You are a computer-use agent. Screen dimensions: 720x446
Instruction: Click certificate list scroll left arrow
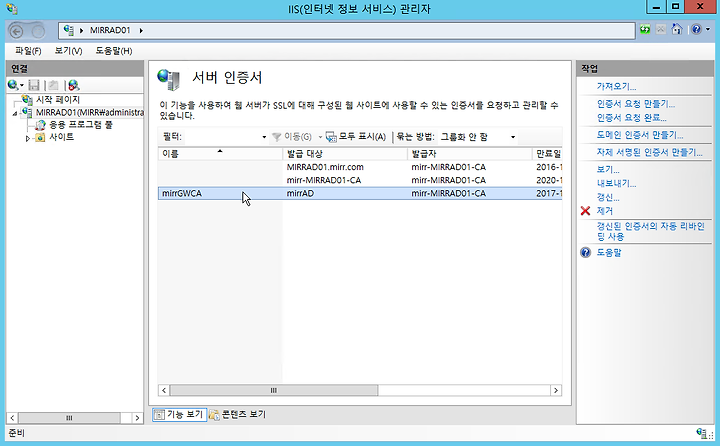[164, 390]
